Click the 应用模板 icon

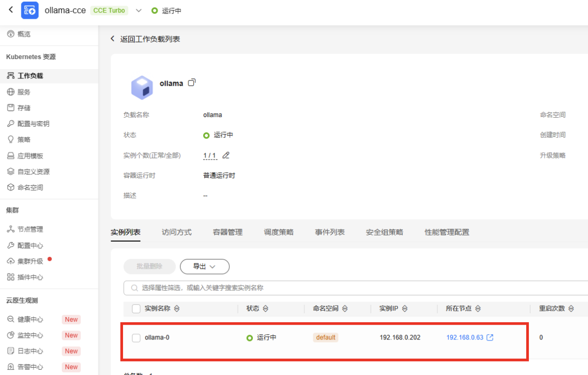click(x=10, y=156)
